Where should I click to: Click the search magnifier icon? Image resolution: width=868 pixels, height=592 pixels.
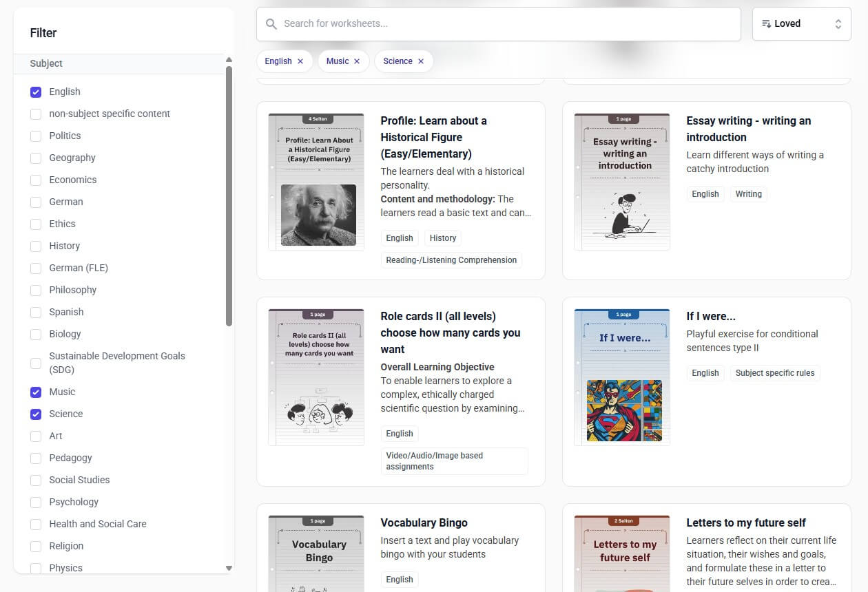tap(271, 24)
